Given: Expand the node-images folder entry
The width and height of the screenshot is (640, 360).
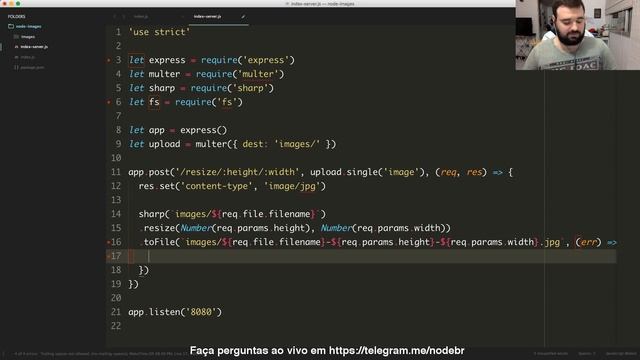Looking at the screenshot, I should point(29,27).
